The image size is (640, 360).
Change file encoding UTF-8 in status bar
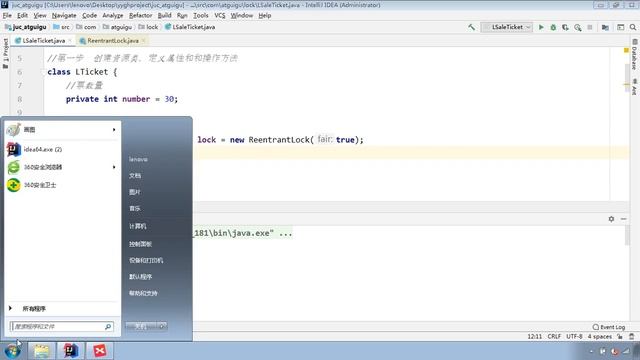pyautogui.click(x=574, y=337)
